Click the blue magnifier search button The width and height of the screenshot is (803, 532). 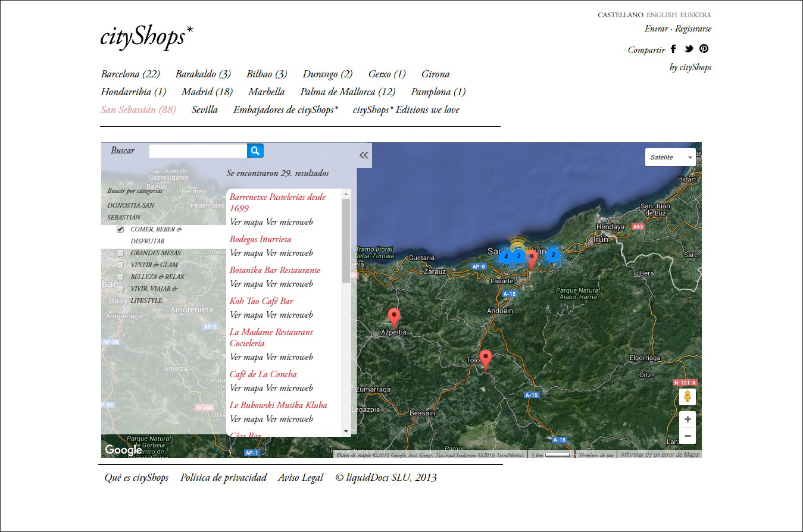click(255, 151)
